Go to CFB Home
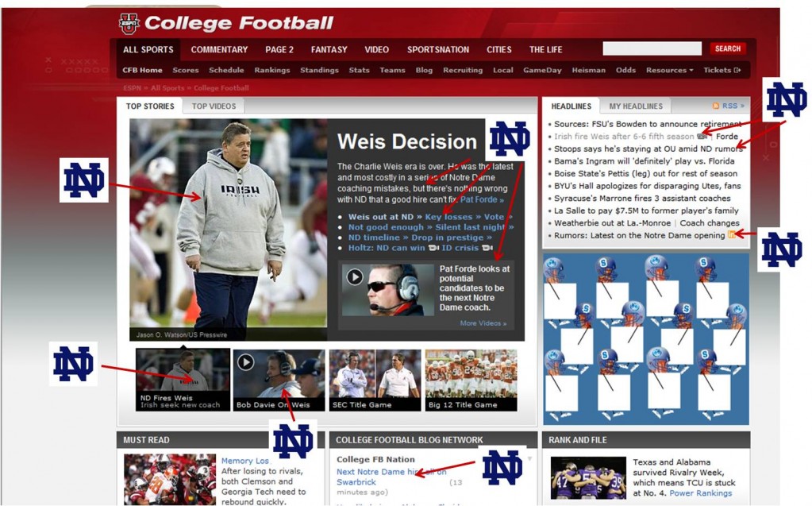Screen dimensions: 812x506 coord(142,70)
